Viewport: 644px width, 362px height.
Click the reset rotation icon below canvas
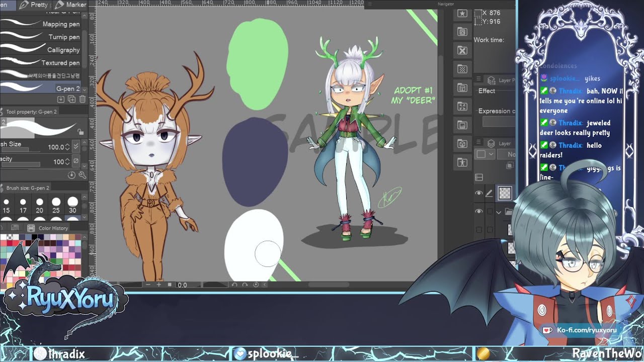256,285
